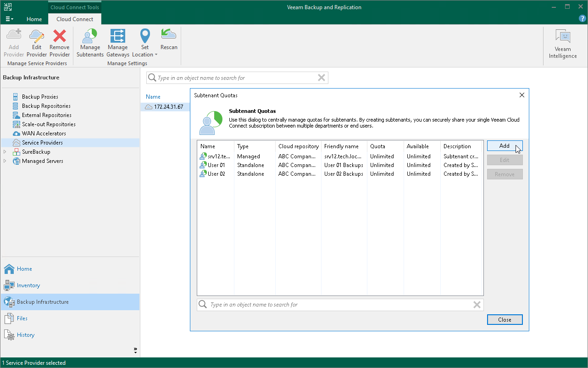Image resolution: width=588 pixels, height=368 pixels.
Task: Click the Manage Subtenants ribbon icon
Action: click(x=90, y=43)
